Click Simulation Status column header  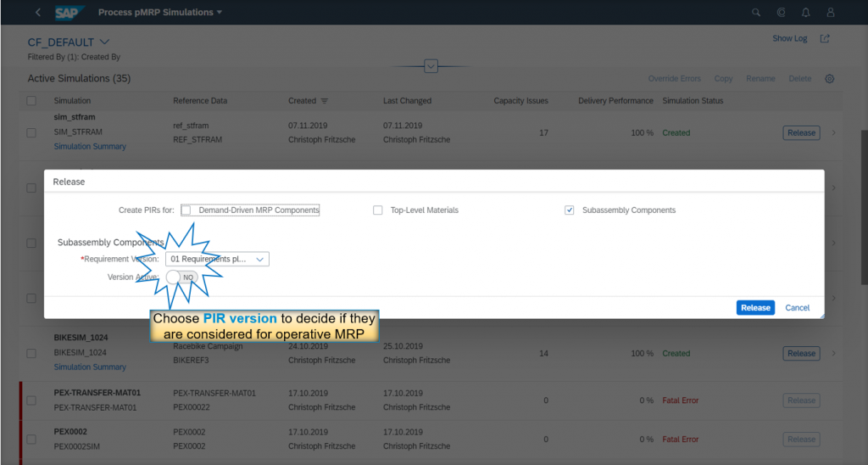point(693,101)
